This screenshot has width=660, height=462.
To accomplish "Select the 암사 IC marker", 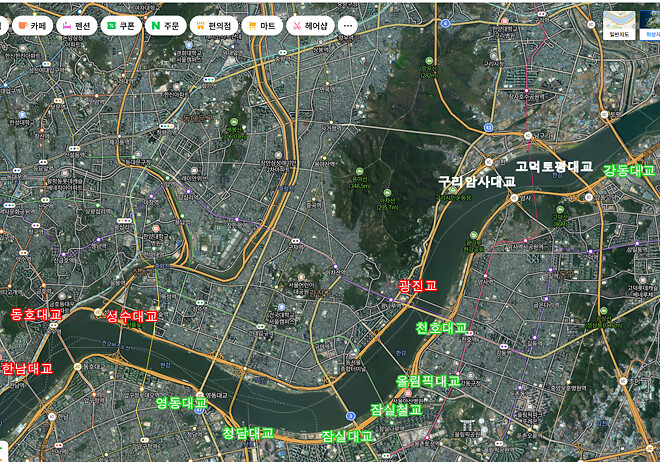I will click(514, 198).
